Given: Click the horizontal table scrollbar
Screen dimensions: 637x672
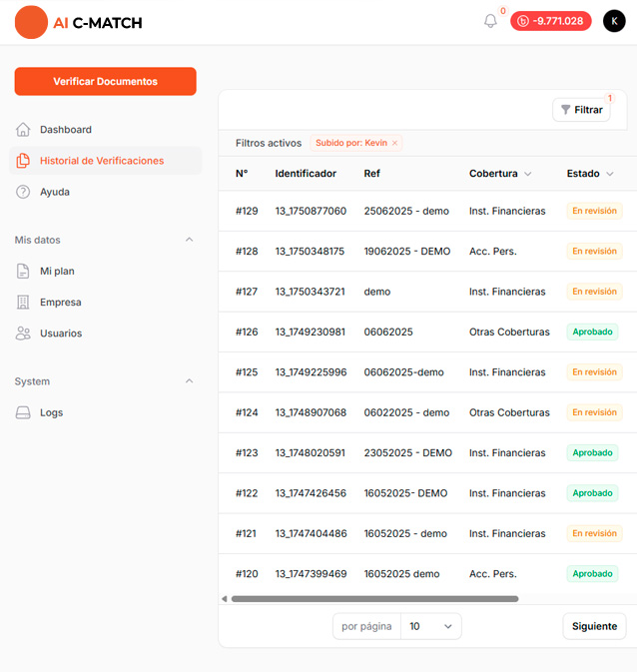Looking at the screenshot, I should (374, 599).
